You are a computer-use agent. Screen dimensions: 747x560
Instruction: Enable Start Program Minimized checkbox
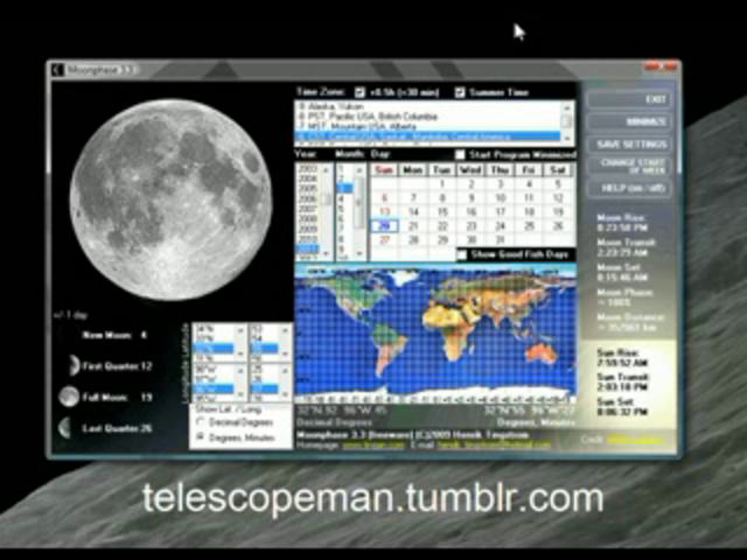coord(460,155)
